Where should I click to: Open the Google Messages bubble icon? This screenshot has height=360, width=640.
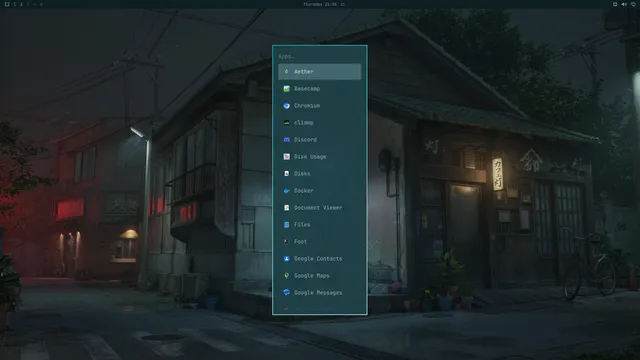[287, 293]
